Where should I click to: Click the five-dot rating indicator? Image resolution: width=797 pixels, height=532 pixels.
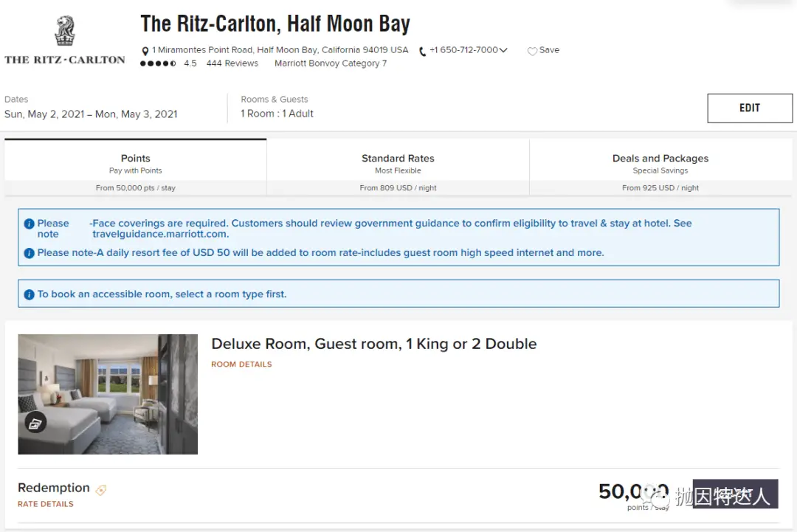(x=158, y=63)
